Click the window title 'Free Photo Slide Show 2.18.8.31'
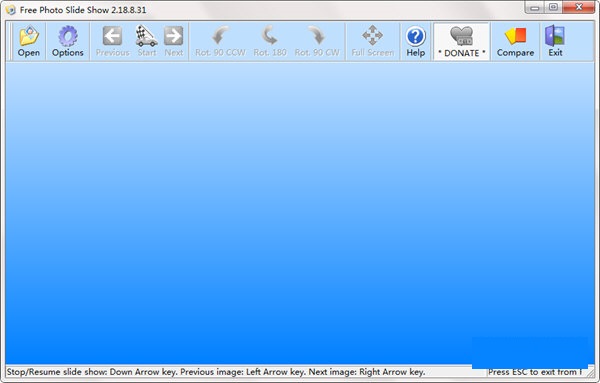The width and height of the screenshot is (600, 383). click(x=83, y=10)
